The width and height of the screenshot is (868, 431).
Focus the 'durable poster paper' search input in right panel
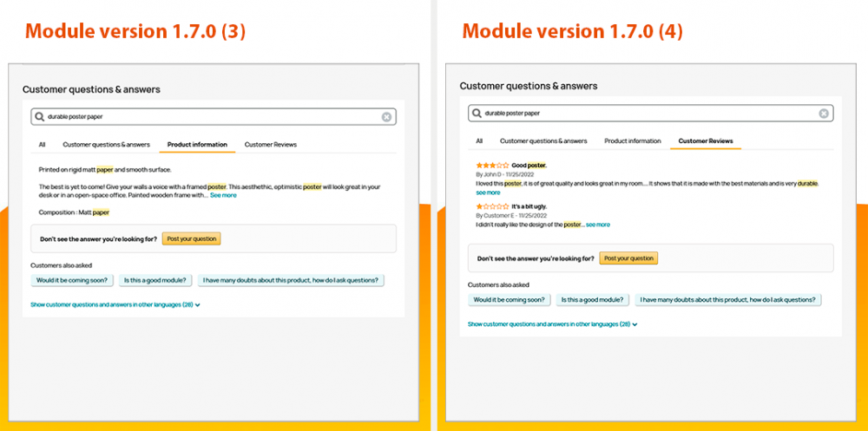[x=650, y=113]
